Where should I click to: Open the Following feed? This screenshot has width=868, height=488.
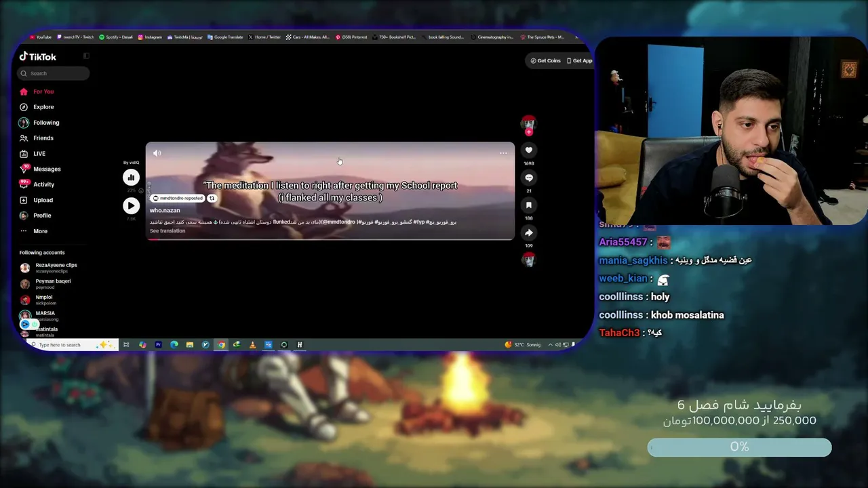(39, 123)
